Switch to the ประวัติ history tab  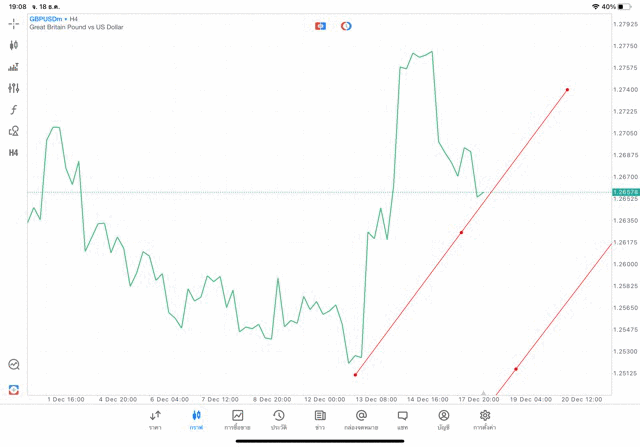click(x=279, y=419)
